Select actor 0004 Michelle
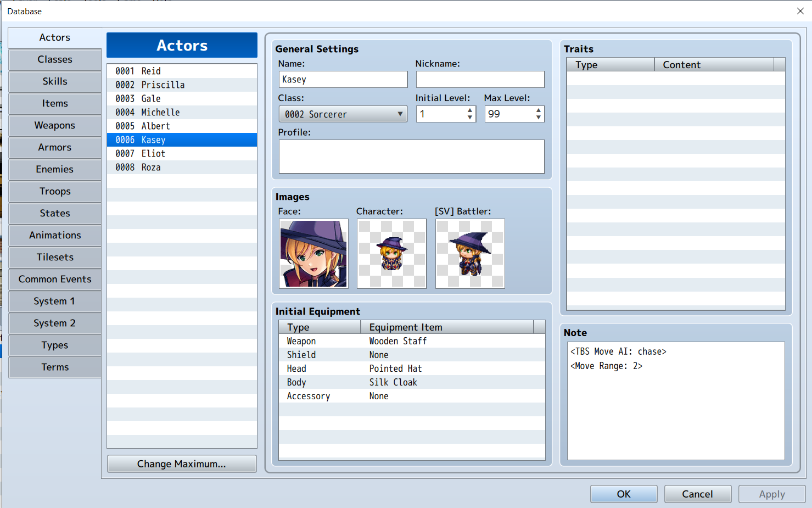This screenshot has height=508, width=812. pos(182,113)
